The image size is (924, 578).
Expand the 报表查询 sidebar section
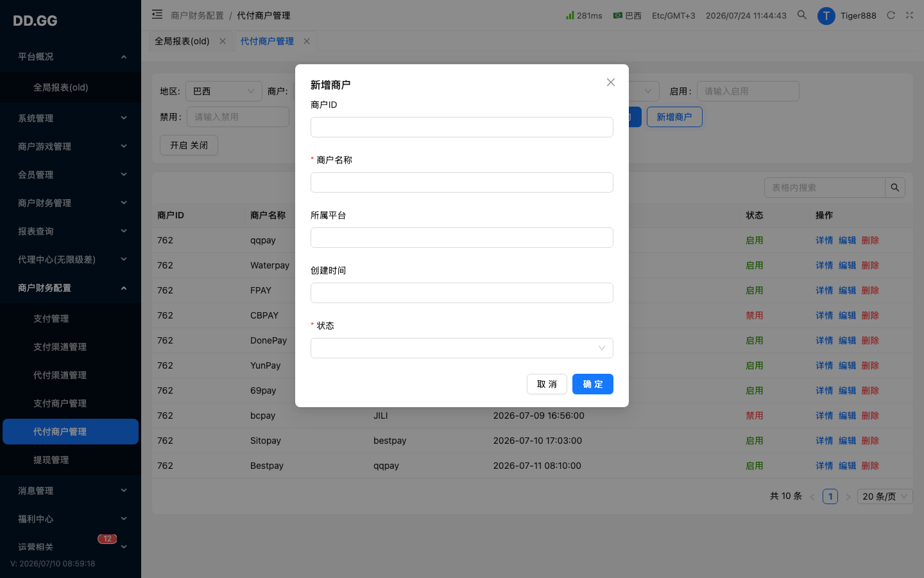click(71, 231)
